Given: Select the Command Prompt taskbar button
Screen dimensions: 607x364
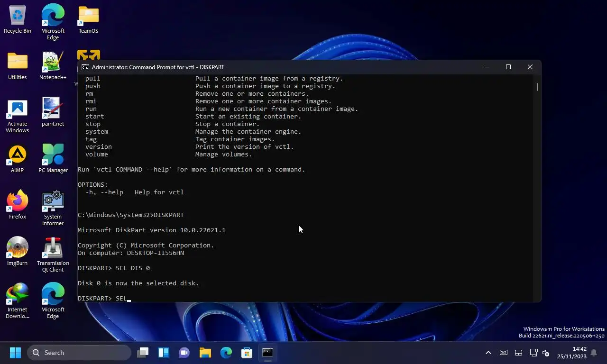Looking at the screenshot, I should (268, 353).
